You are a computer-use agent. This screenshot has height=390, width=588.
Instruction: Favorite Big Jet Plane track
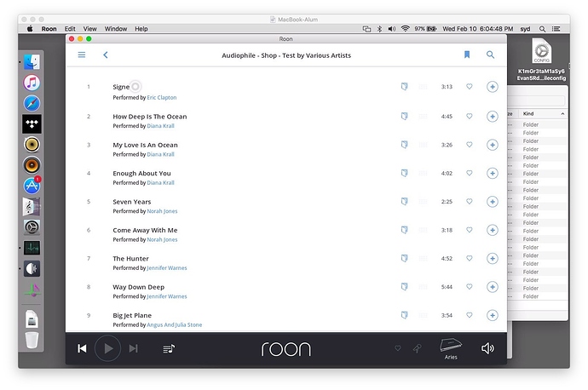[470, 315]
